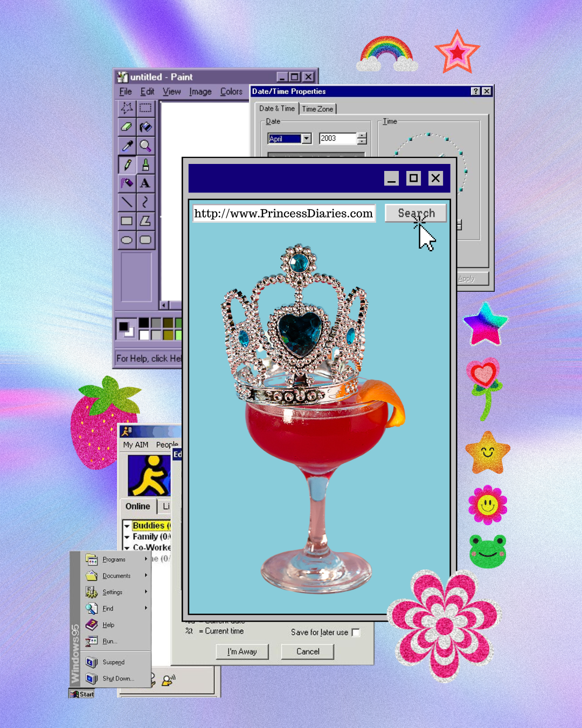Select the Pick Color eyedropper tool
Viewport: 582px width, 728px height.
(x=127, y=146)
